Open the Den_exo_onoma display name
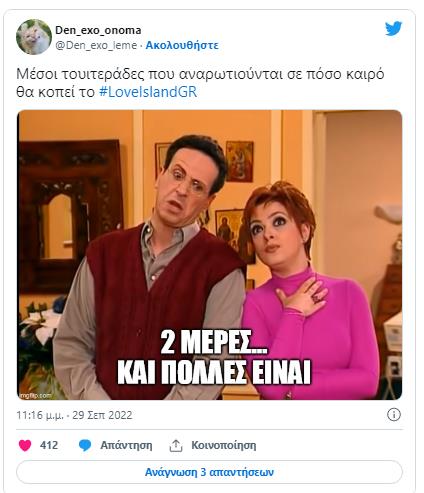Screen dimensions: 424x493 point(98,30)
